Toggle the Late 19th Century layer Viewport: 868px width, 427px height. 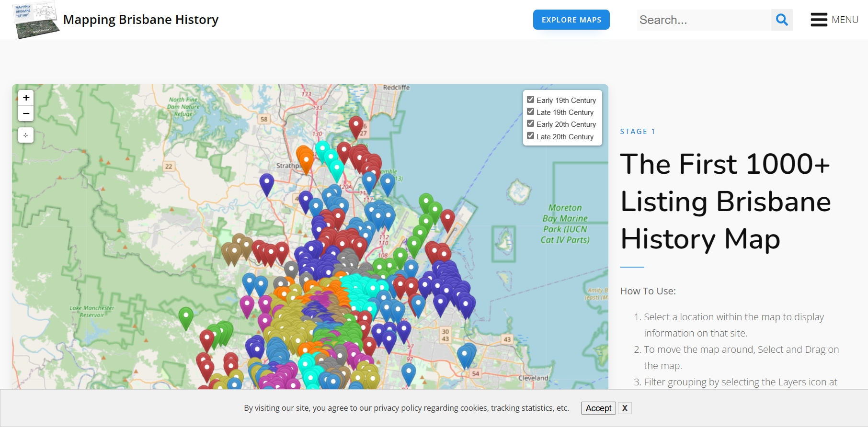[x=530, y=112]
